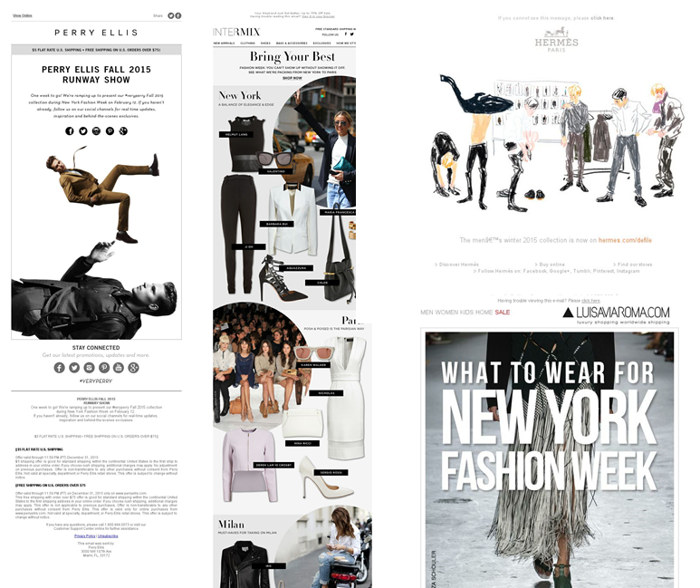Click the Hermès Paris carriage logo
Image resolution: width=700 pixels, height=588 pixels.
point(557,39)
